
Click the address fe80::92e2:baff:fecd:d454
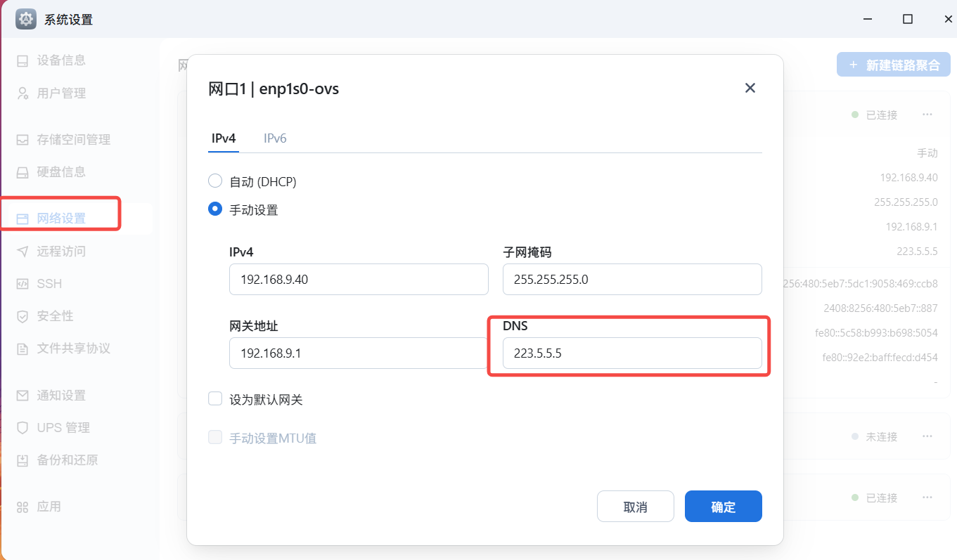880,357
